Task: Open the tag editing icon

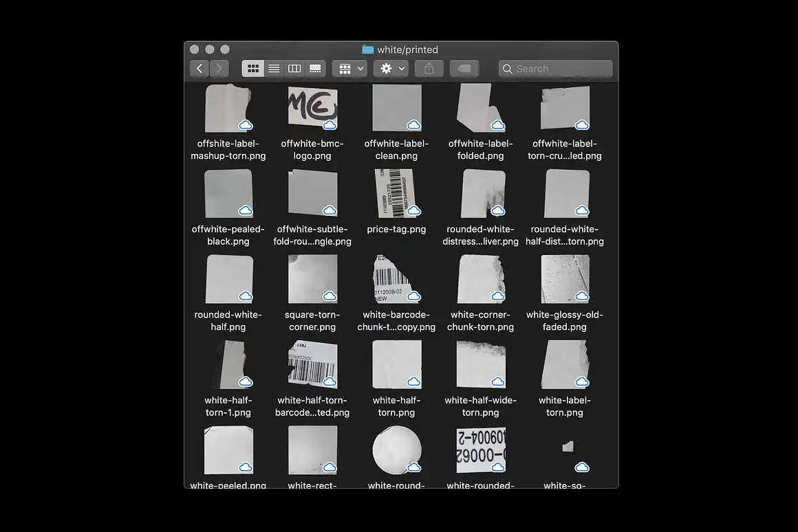Action: [x=464, y=68]
